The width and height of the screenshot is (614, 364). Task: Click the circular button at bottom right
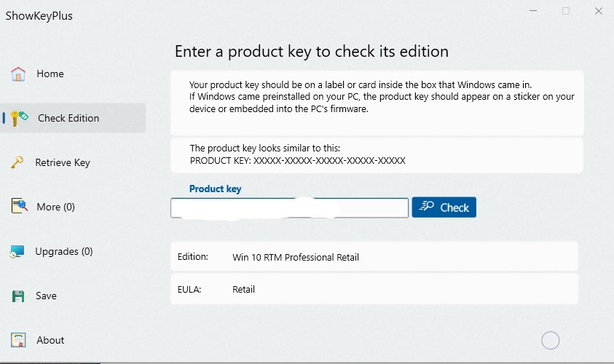[x=550, y=341]
